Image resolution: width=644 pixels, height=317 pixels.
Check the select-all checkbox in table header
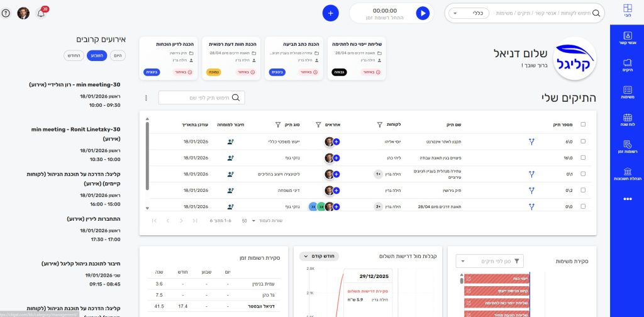pyautogui.click(x=583, y=125)
